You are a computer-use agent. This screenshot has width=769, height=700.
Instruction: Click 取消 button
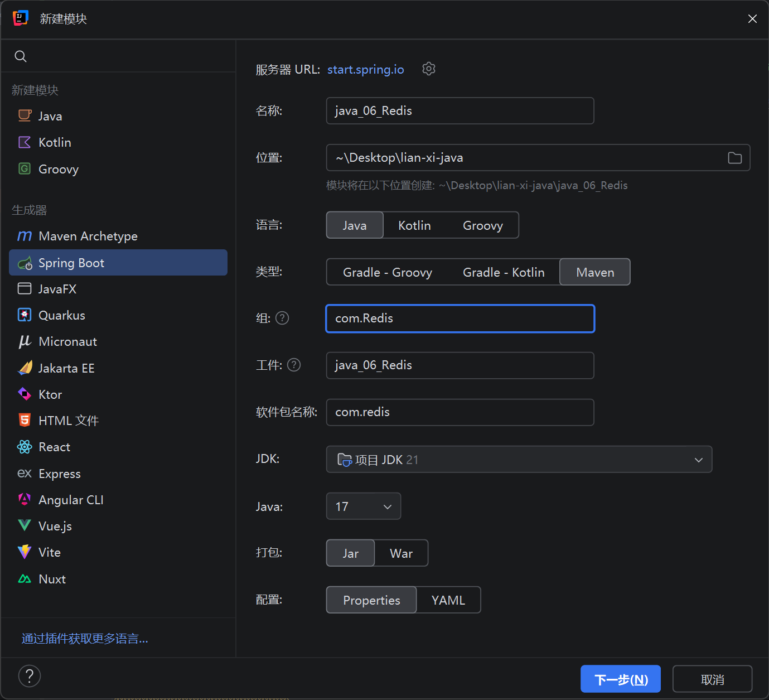click(x=713, y=679)
